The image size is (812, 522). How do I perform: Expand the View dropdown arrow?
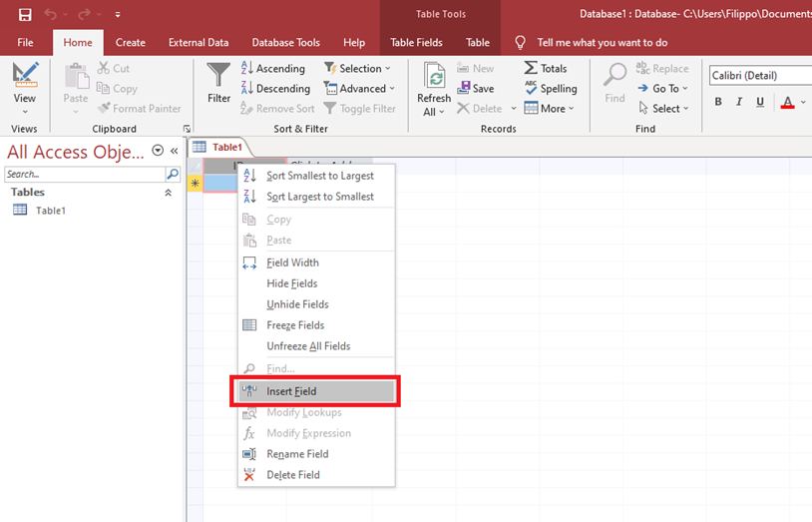25,112
